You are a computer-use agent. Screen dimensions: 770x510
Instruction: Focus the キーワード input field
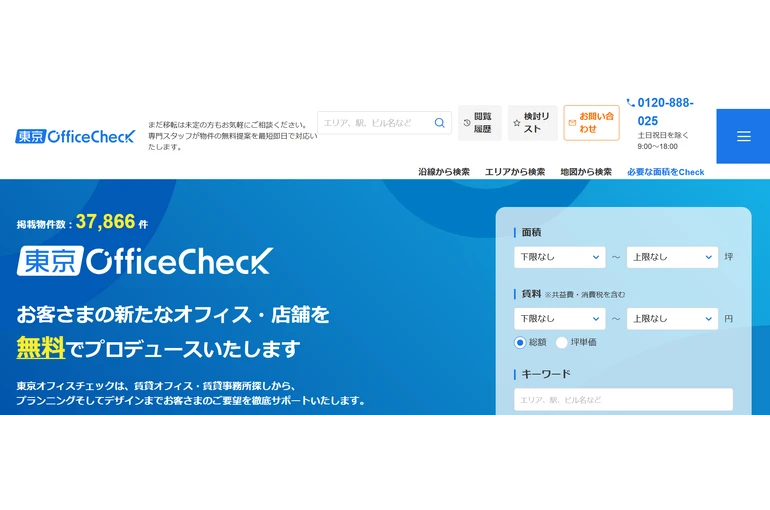[623, 400]
